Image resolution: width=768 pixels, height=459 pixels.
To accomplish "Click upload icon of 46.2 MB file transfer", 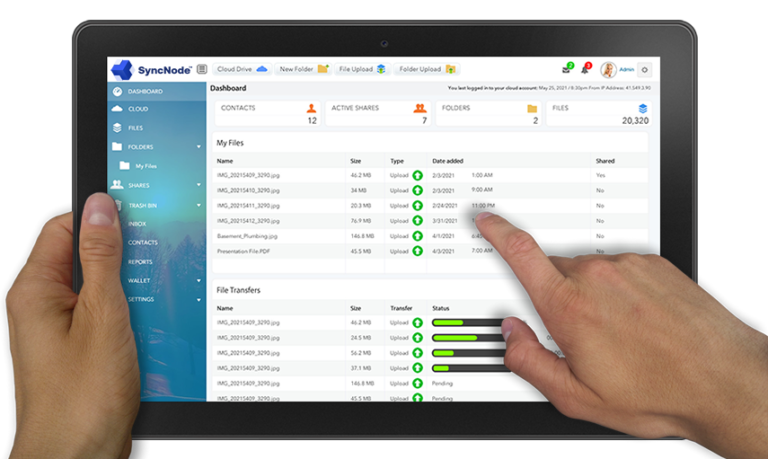I will click(x=417, y=322).
